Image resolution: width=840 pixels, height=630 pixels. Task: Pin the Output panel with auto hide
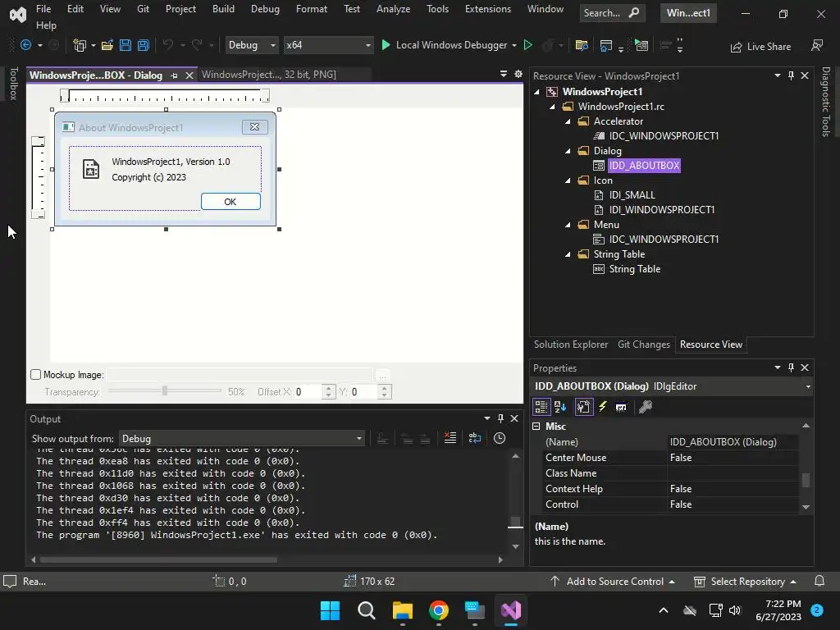tap(501, 418)
